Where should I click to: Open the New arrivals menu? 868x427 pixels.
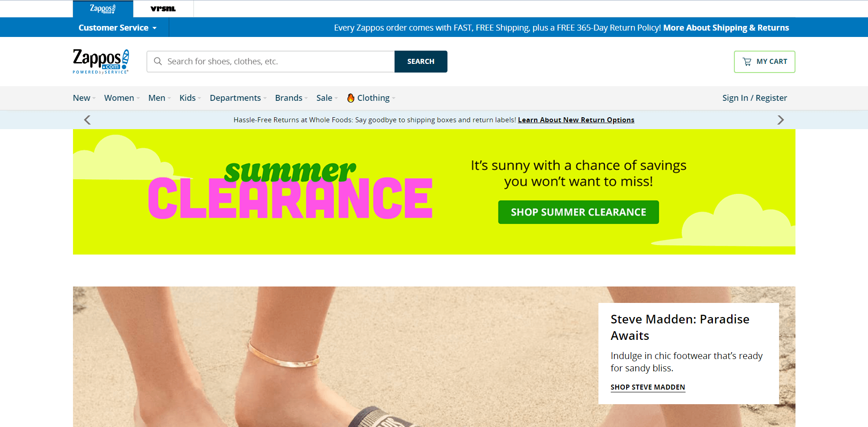click(84, 98)
